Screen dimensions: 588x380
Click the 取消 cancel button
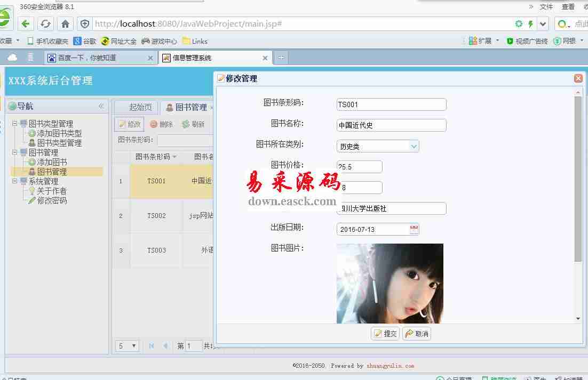coord(417,334)
